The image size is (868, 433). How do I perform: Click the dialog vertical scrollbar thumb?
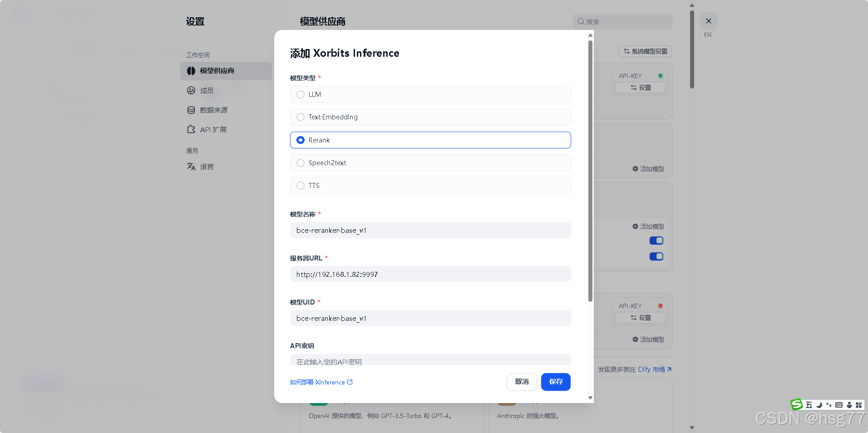coord(590,171)
